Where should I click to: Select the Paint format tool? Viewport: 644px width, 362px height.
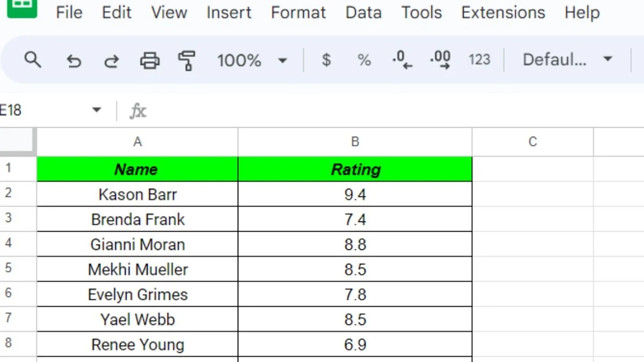(187, 60)
